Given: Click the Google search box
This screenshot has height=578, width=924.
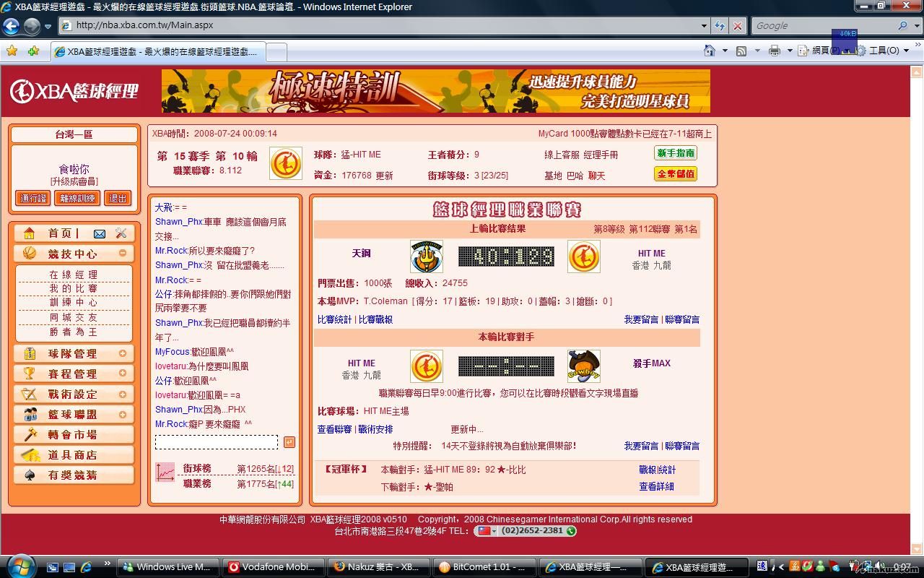Looking at the screenshot, I should pos(823,25).
